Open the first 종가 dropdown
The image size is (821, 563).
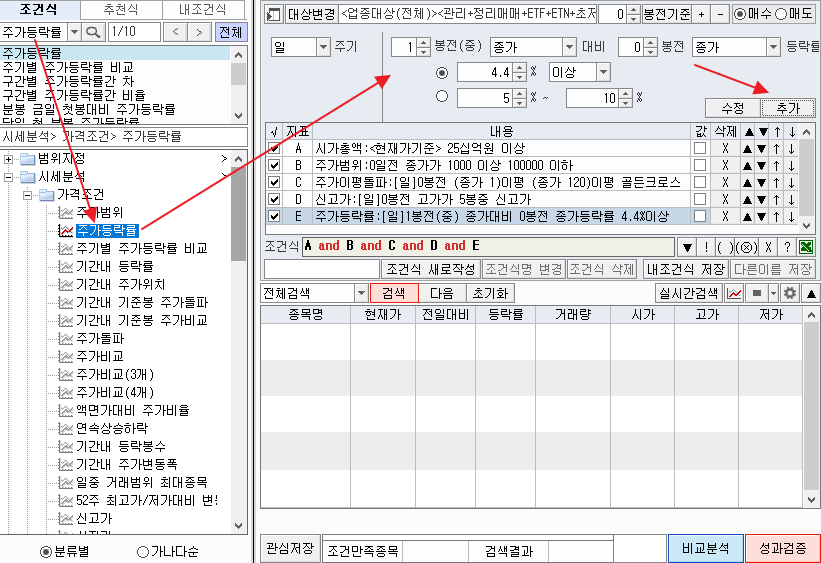pos(569,47)
